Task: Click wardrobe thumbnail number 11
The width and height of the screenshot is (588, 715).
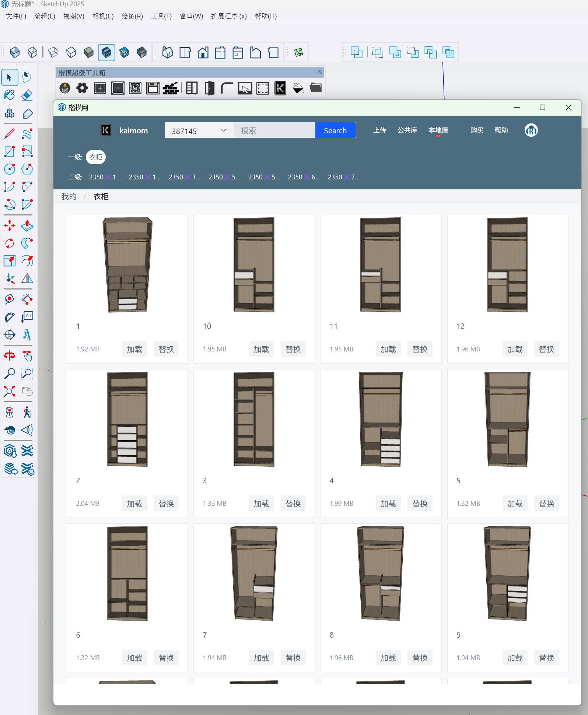Action: tap(381, 265)
